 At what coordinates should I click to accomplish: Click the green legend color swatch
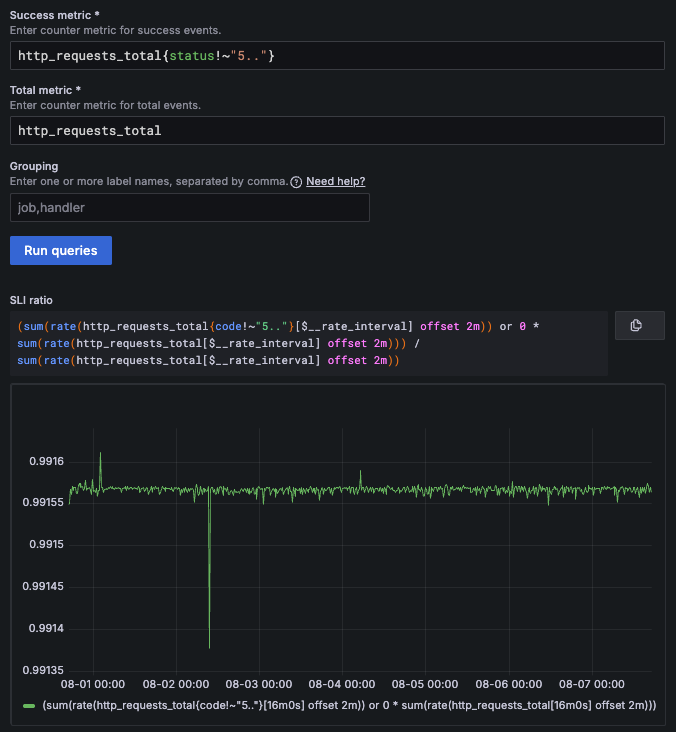(29, 706)
